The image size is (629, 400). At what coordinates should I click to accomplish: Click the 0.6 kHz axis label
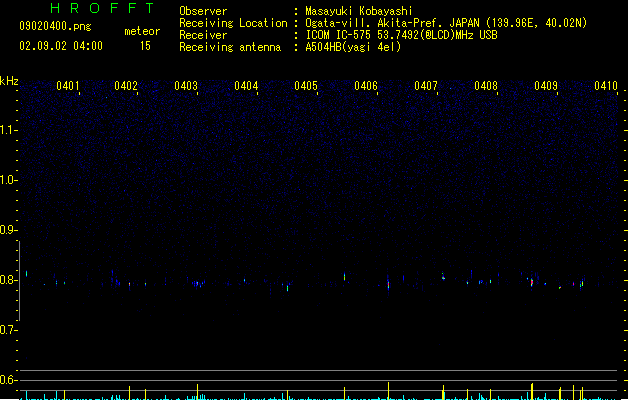click(8, 380)
